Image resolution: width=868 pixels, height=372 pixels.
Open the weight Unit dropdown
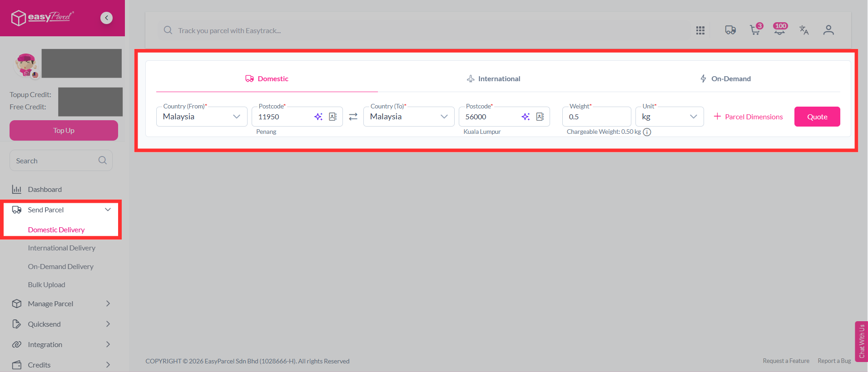pyautogui.click(x=670, y=117)
